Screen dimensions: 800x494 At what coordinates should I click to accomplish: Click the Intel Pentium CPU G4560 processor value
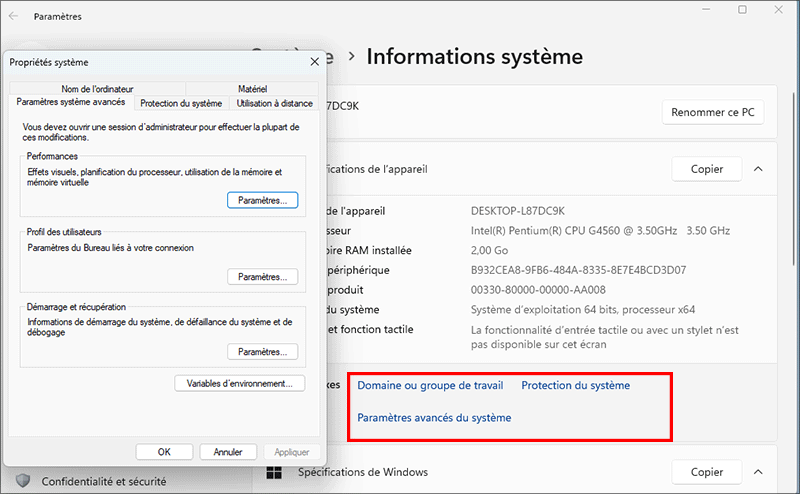pos(600,231)
